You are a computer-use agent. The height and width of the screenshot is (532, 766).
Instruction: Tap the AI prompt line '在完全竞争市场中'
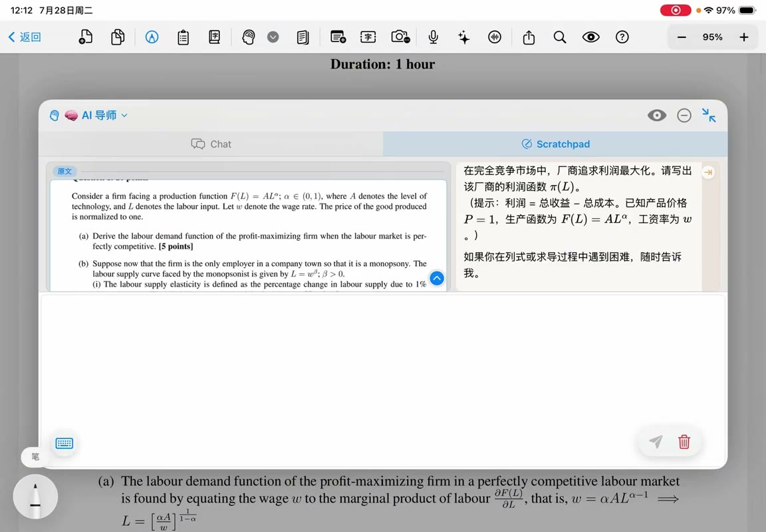pos(507,170)
